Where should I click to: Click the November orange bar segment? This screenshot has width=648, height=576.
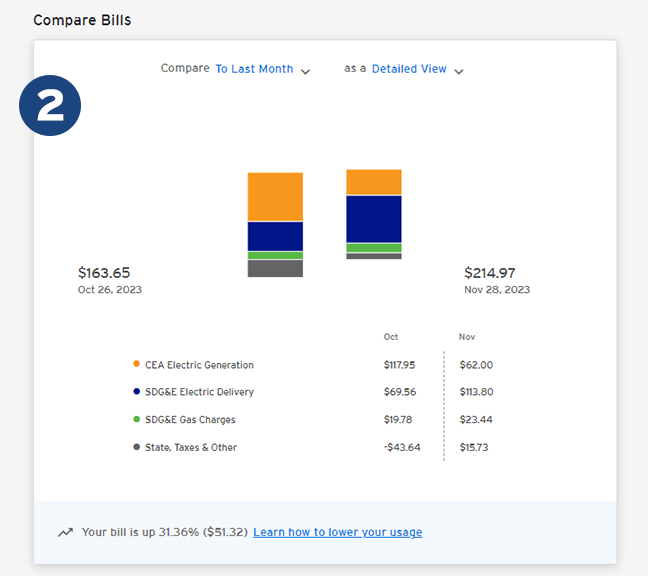click(374, 182)
